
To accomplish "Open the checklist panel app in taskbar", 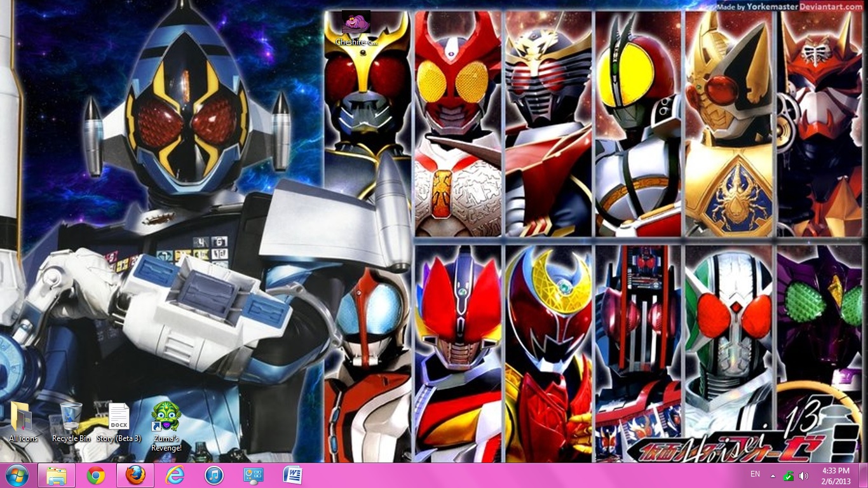I will pyautogui.click(x=254, y=475).
